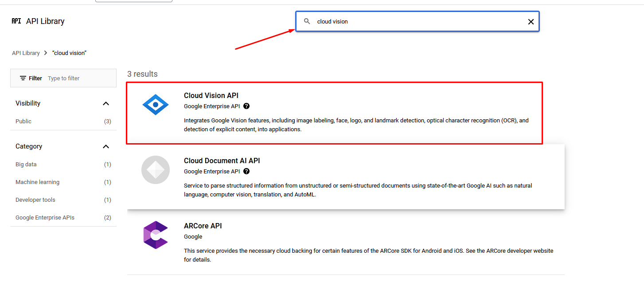Click the 3 results count text
The height and width of the screenshot is (286, 644).
(142, 74)
